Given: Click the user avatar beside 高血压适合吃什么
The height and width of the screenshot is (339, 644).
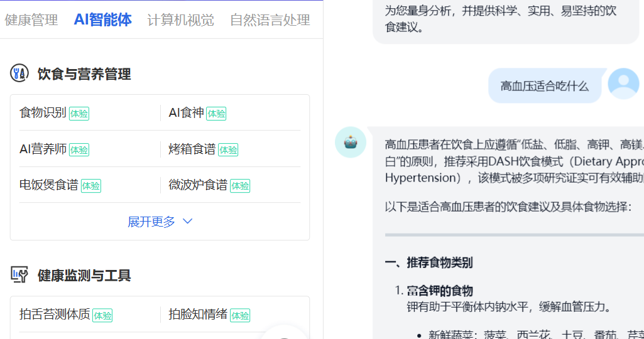Looking at the screenshot, I should click(623, 83).
